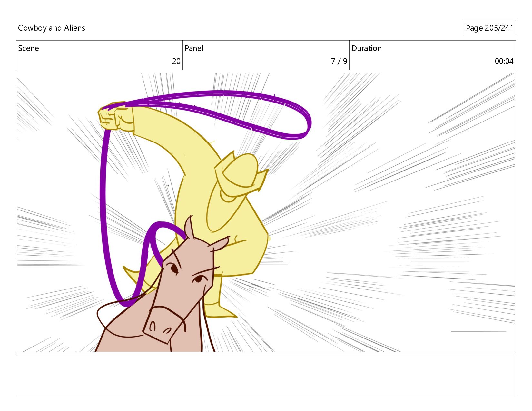Screen dimensions: 532x411
Task: Click the 'Scene' header label
Action: [x=28, y=48]
